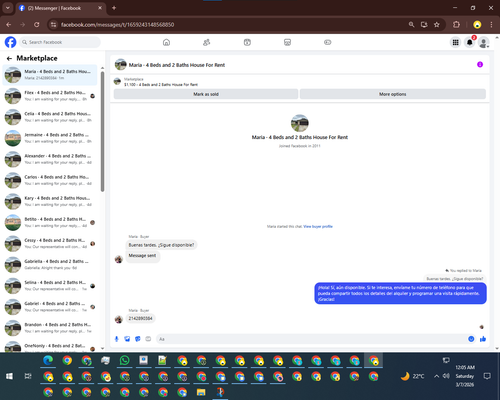Open the conversation info purple icon
The image size is (500, 400).
pyautogui.click(x=480, y=64)
